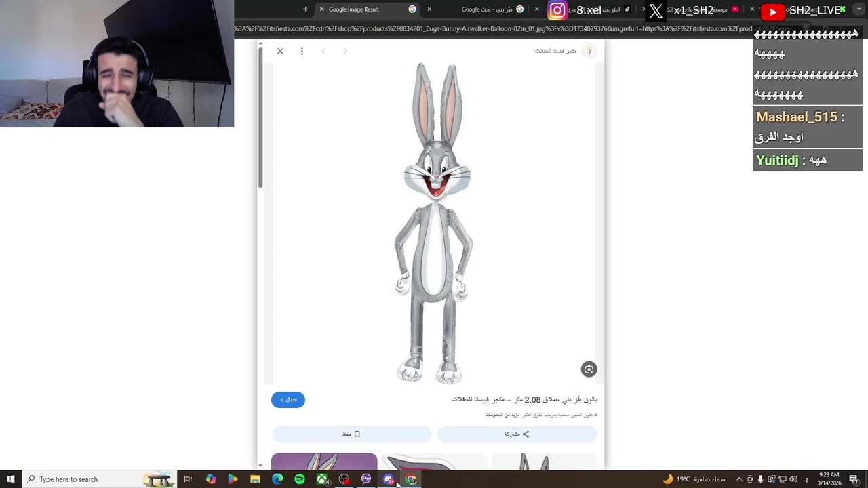
Task: Switch to the Chrome taskbar icon
Action: click(411, 479)
